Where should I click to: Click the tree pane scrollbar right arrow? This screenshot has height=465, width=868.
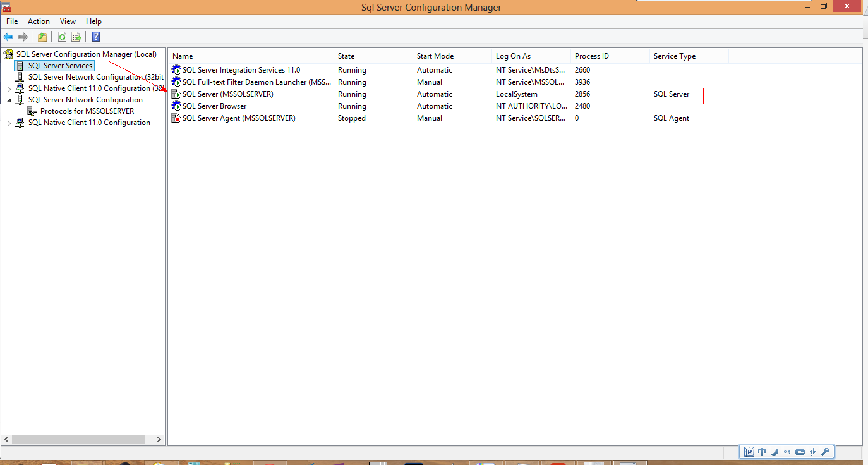click(159, 439)
